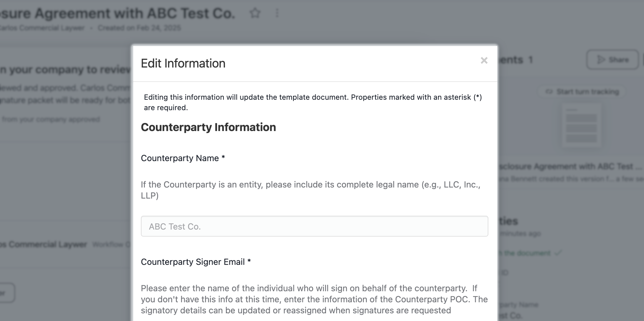Click the Share button label
The height and width of the screenshot is (321, 644).
pyautogui.click(x=619, y=60)
